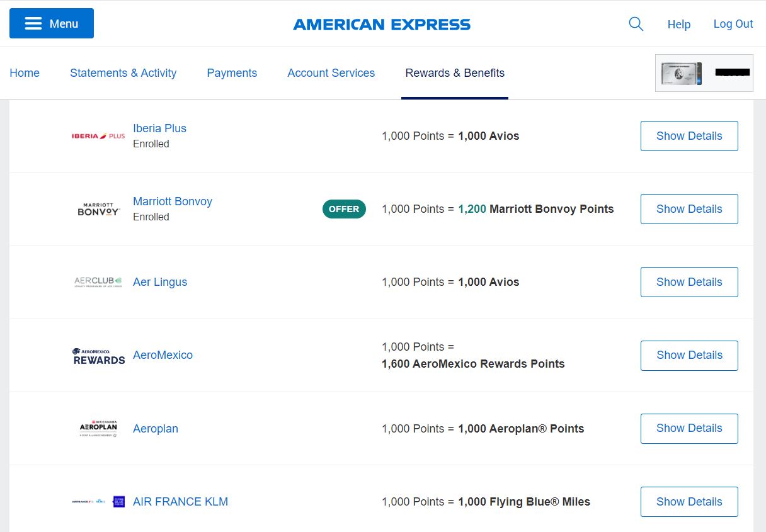This screenshot has height=532, width=766.
Task: Select "1,600 AeroMexico Rewards Points" text
Action: tap(473, 364)
